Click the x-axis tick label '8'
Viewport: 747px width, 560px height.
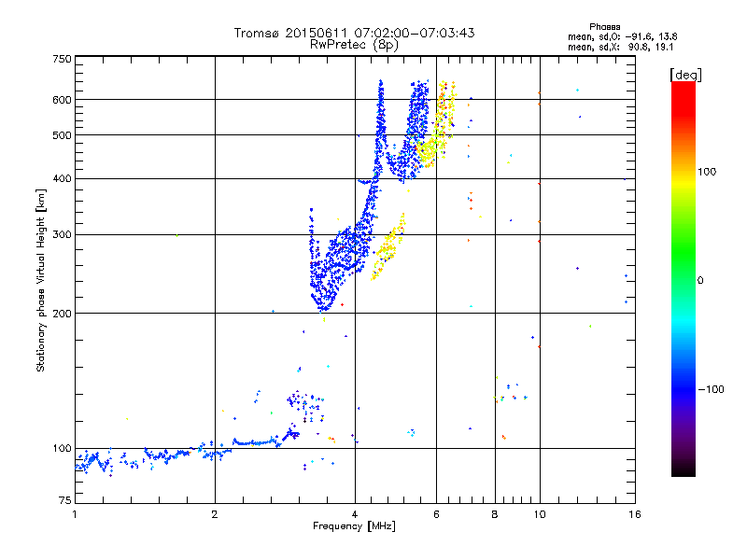[495, 514]
